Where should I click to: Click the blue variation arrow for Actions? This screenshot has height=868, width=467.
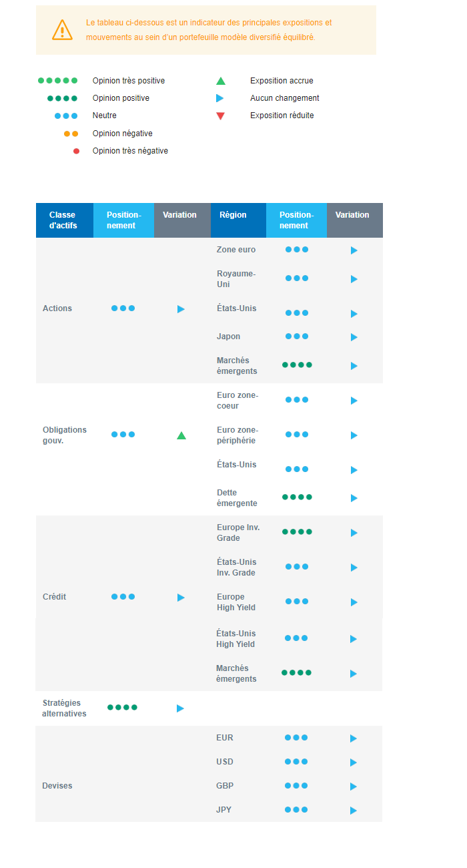[x=181, y=309]
